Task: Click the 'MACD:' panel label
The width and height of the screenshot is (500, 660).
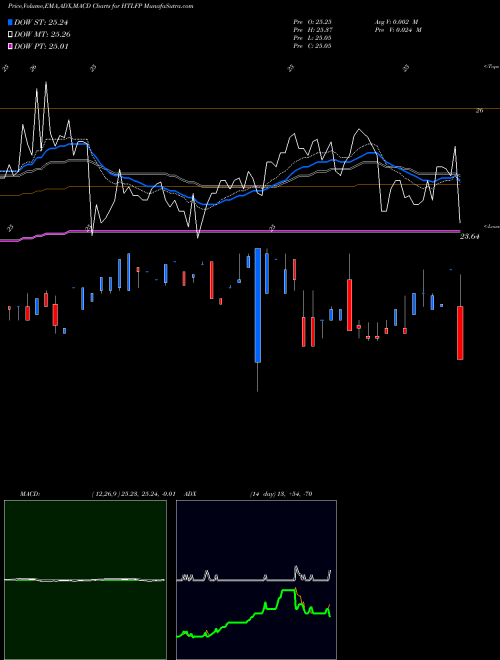Action: coord(30,494)
